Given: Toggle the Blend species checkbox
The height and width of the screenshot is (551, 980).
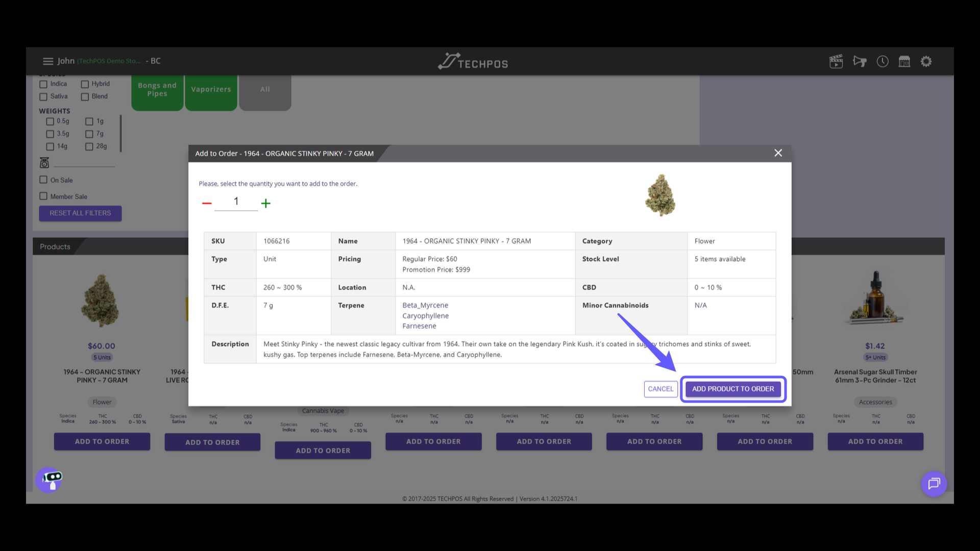Looking at the screenshot, I should tap(85, 96).
